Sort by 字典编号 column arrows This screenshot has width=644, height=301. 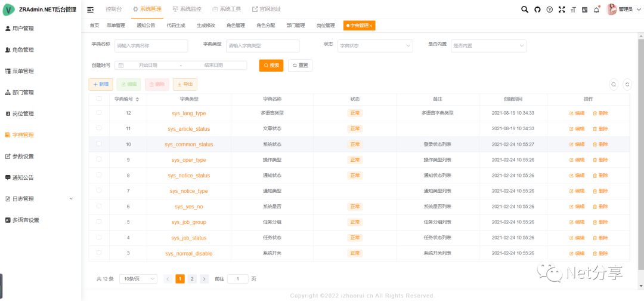[x=137, y=99]
